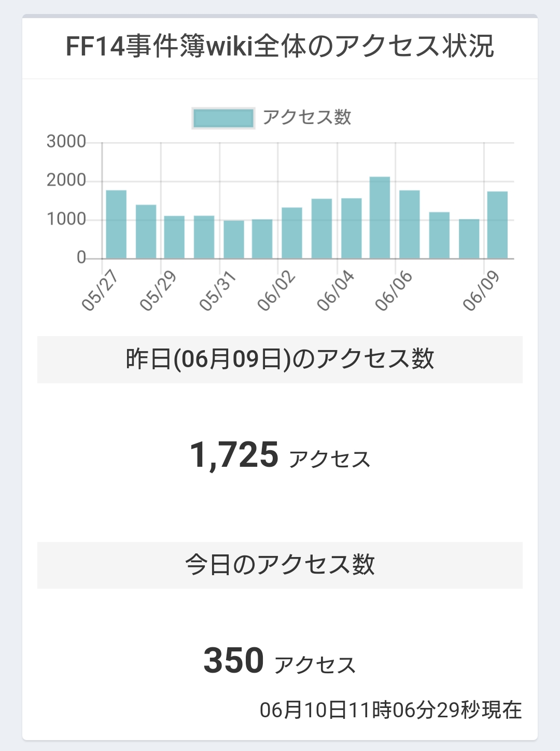Click the 今日のアクセス数 header
Image resolution: width=560 pixels, height=751 pixels.
(x=280, y=565)
